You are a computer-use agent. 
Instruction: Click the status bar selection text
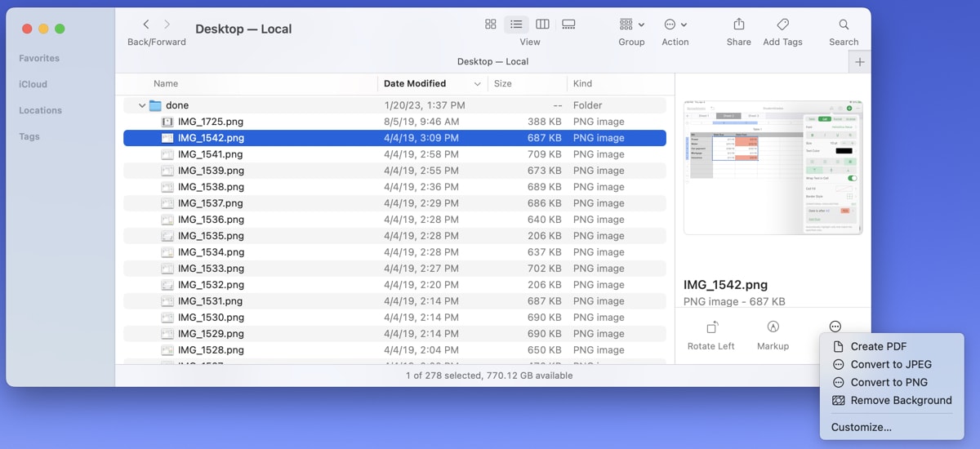tap(489, 376)
